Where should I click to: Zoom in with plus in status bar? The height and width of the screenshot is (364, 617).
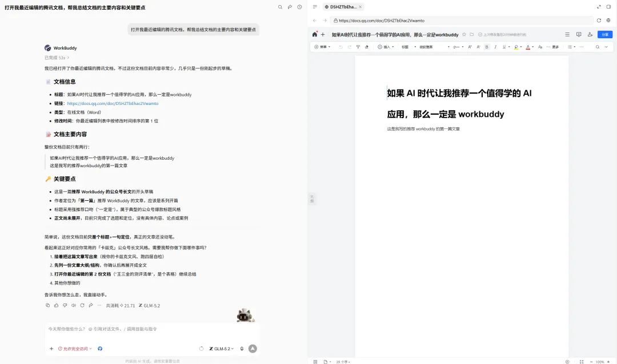[x=608, y=362]
